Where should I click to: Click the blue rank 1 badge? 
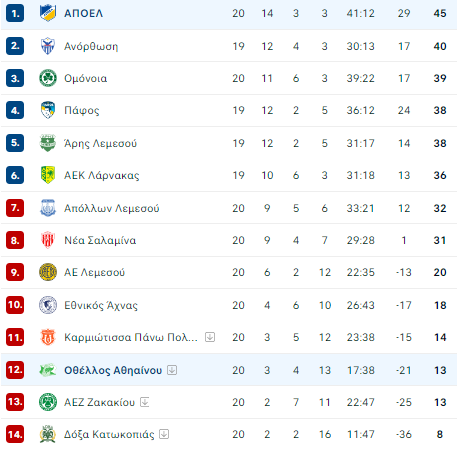click(x=15, y=13)
